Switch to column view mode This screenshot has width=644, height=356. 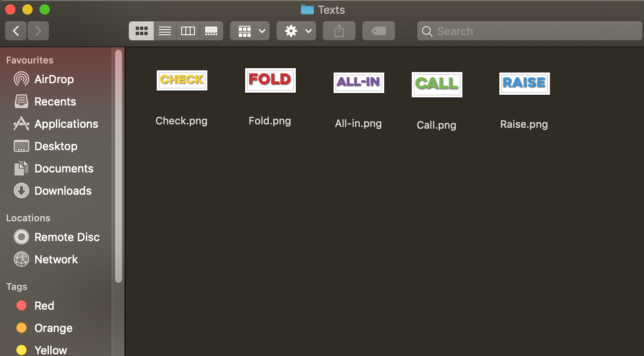[x=188, y=31]
